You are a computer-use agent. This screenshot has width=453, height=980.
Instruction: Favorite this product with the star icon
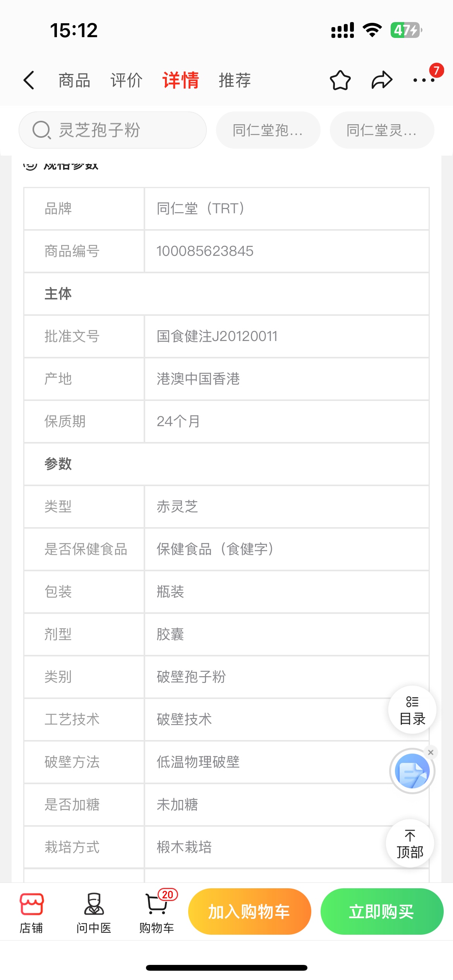[x=340, y=80]
